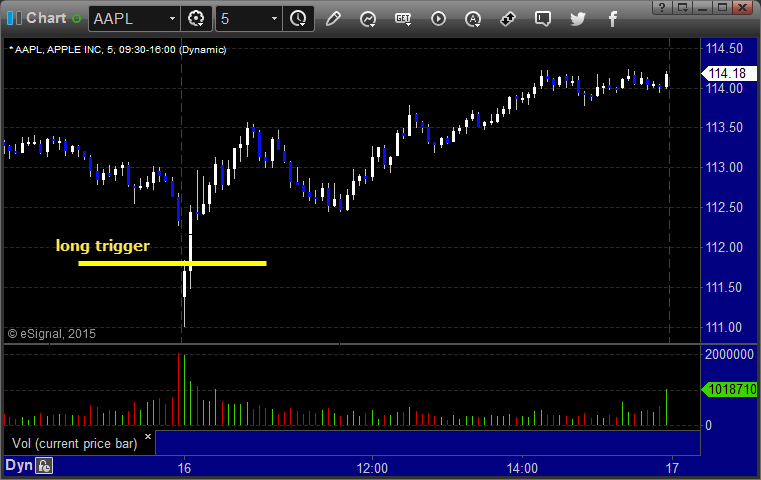The width and height of the screenshot is (761, 480).
Task: Click the 17 date label on time axis
Action: click(x=672, y=468)
